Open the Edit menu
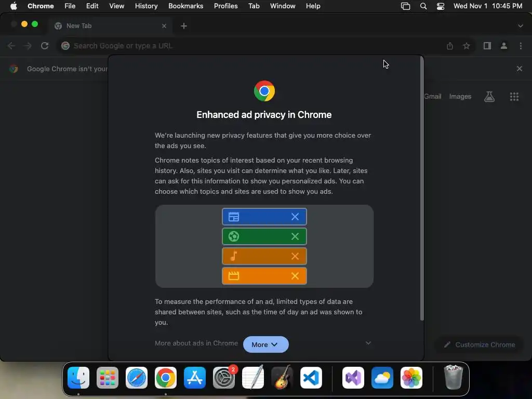The image size is (532, 399). (92, 6)
